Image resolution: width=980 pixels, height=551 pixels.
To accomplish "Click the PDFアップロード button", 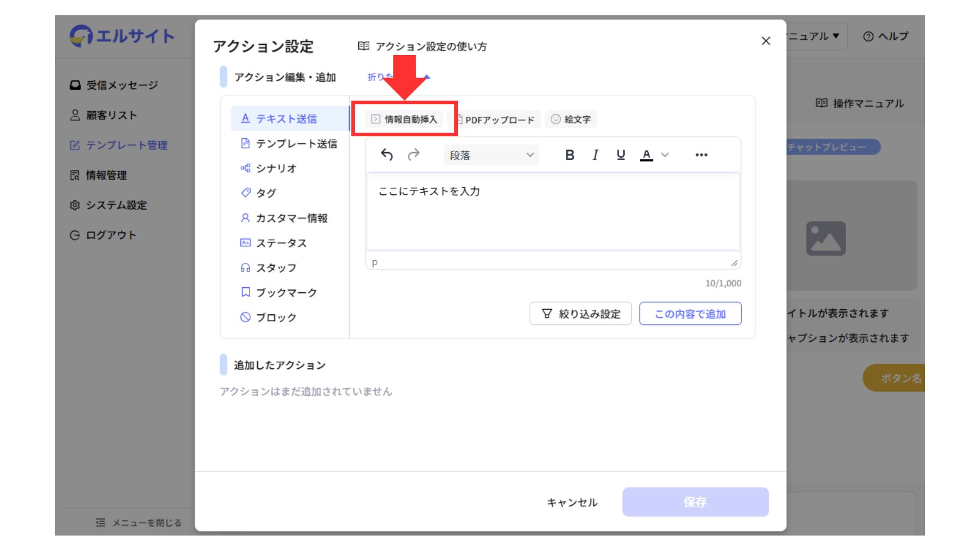I will pos(495,119).
